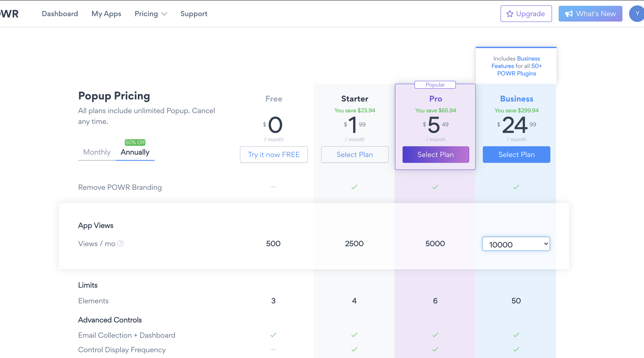This screenshot has width=644, height=358.
Task: Open the Dashboard nav item
Action: tap(60, 14)
